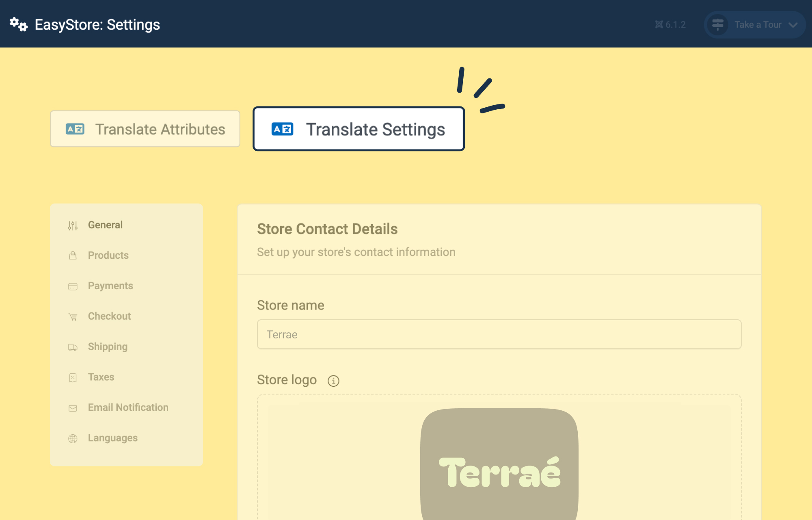Click the Products bag icon
Viewport: 812px width, 520px height.
point(73,256)
